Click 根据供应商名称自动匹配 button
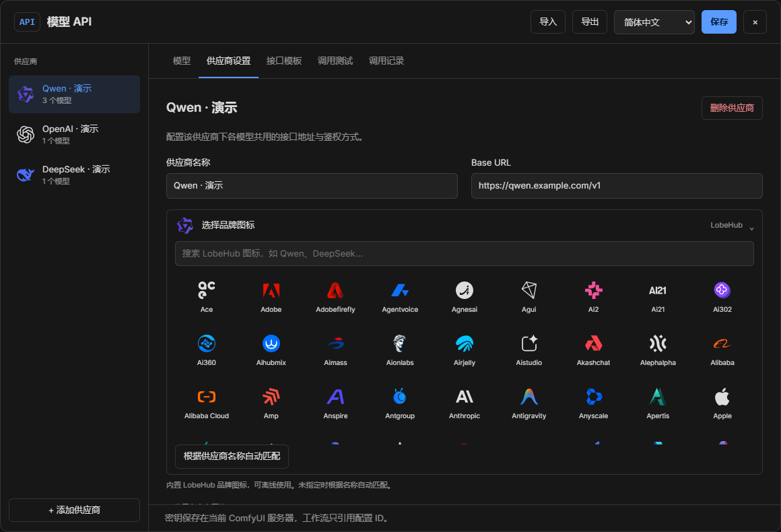This screenshot has width=781, height=532. pos(232,457)
